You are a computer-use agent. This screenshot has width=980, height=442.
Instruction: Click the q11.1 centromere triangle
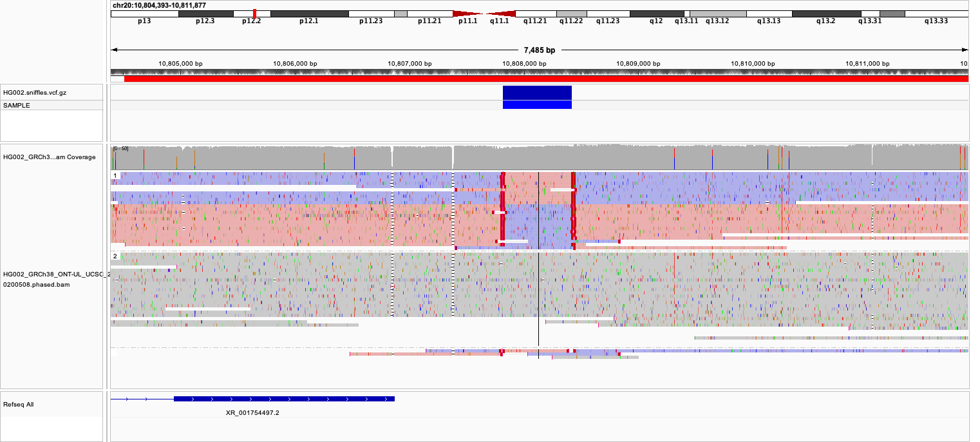click(x=501, y=14)
